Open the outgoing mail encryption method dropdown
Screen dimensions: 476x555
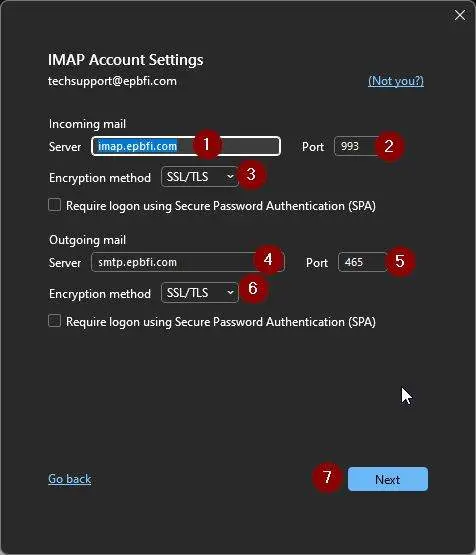click(x=200, y=292)
